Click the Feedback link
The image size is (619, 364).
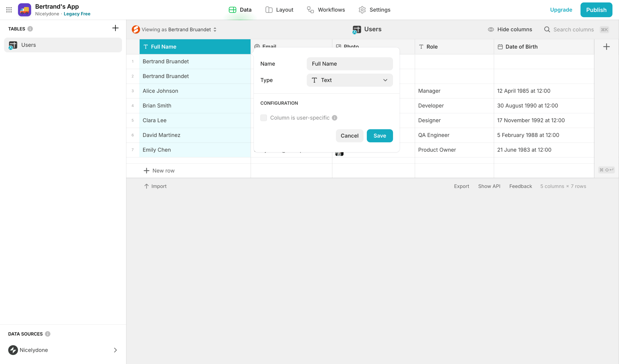[520, 186]
